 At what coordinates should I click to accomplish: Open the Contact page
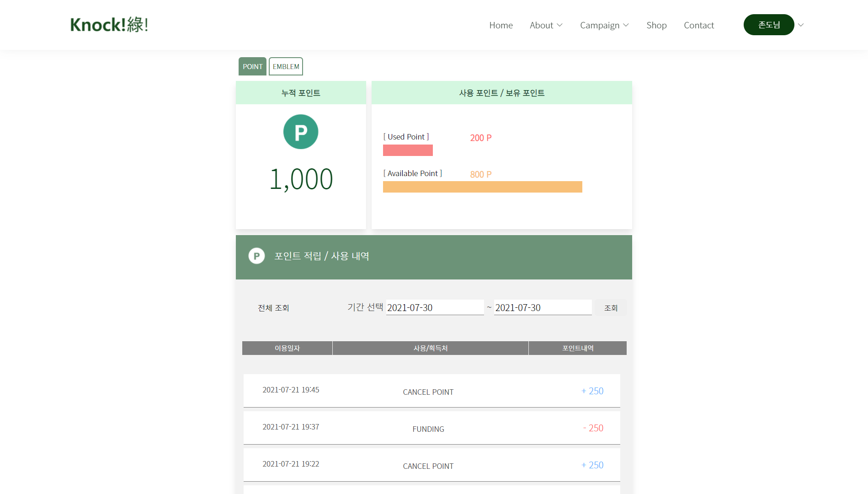tap(698, 25)
